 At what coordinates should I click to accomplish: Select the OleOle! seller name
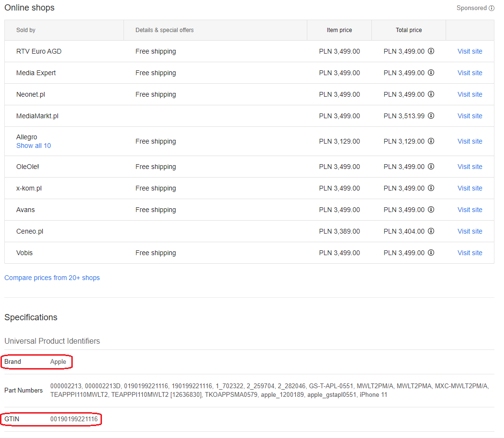point(28,167)
